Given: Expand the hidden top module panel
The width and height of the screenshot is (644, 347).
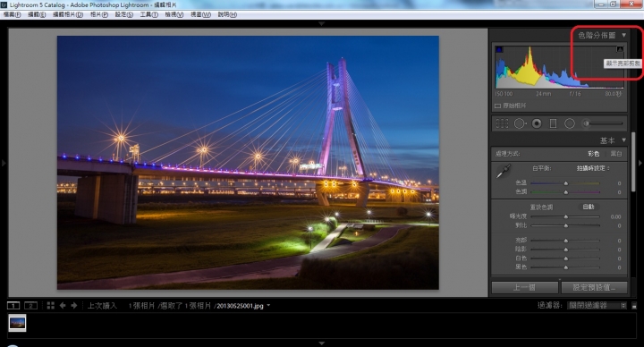Looking at the screenshot, I should pos(322,24).
